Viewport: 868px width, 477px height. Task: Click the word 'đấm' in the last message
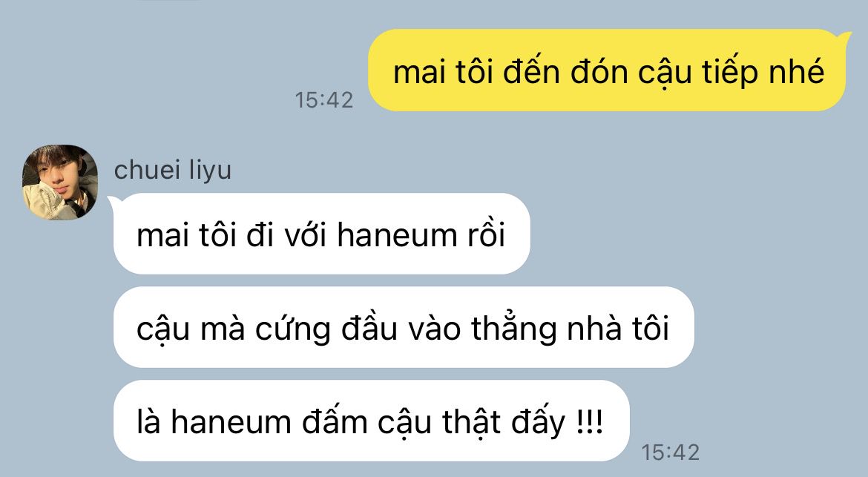pos(335,421)
